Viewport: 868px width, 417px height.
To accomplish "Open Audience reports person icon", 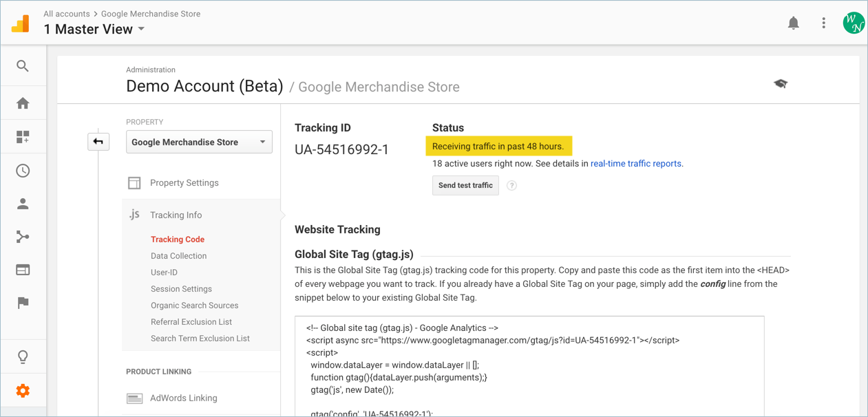I will coord(23,204).
